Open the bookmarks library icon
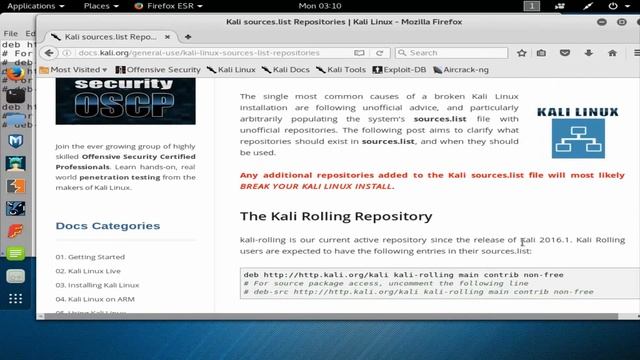Image resolution: width=640 pixels, height=360 pixels. (x=541, y=53)
